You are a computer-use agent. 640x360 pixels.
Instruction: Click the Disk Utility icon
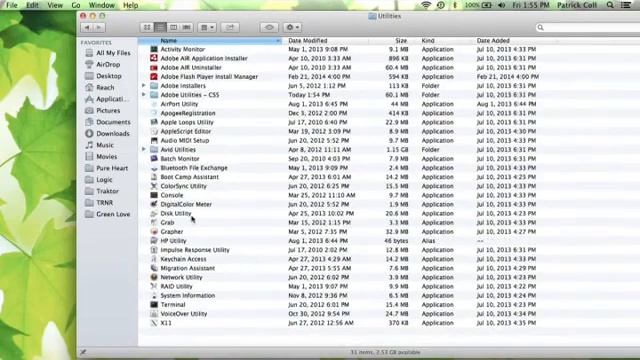(x=154, y=213)
